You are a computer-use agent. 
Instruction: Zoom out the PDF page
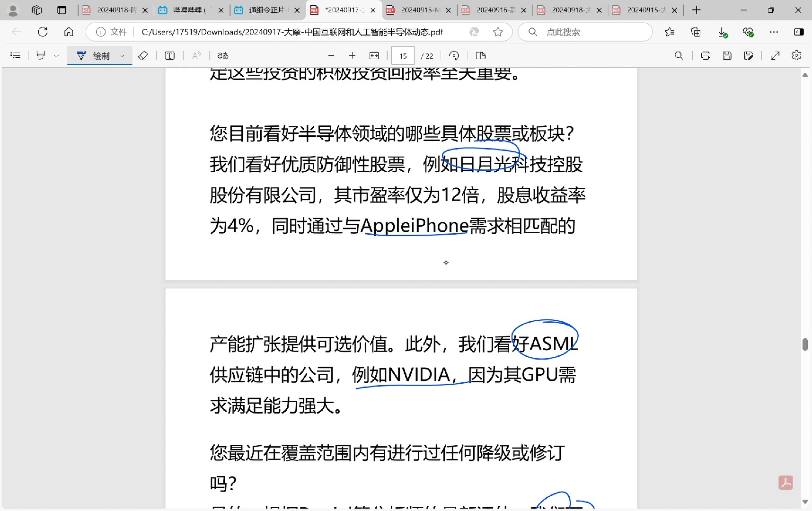(331, 56)
